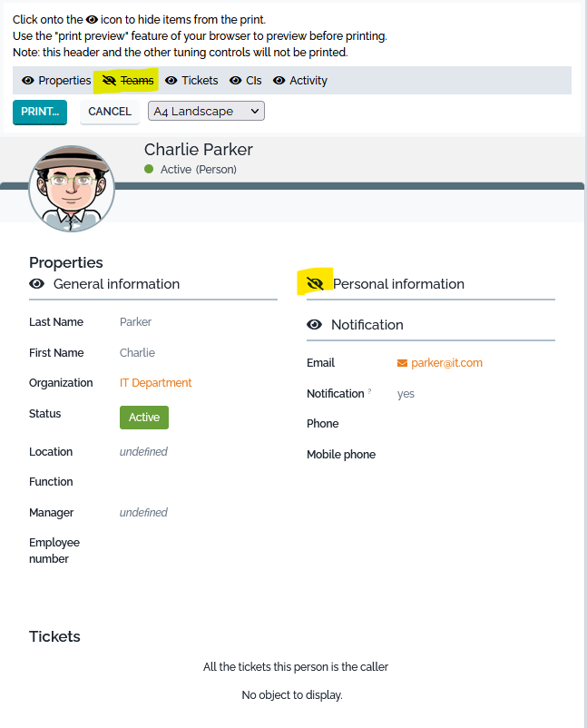
Task: Hide CIs section with its eye icon
Action: pyautogui.click(x=235, y=81)
